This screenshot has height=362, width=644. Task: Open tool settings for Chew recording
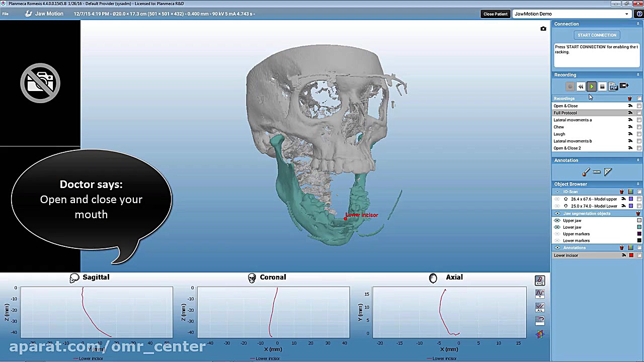point(630,127)
